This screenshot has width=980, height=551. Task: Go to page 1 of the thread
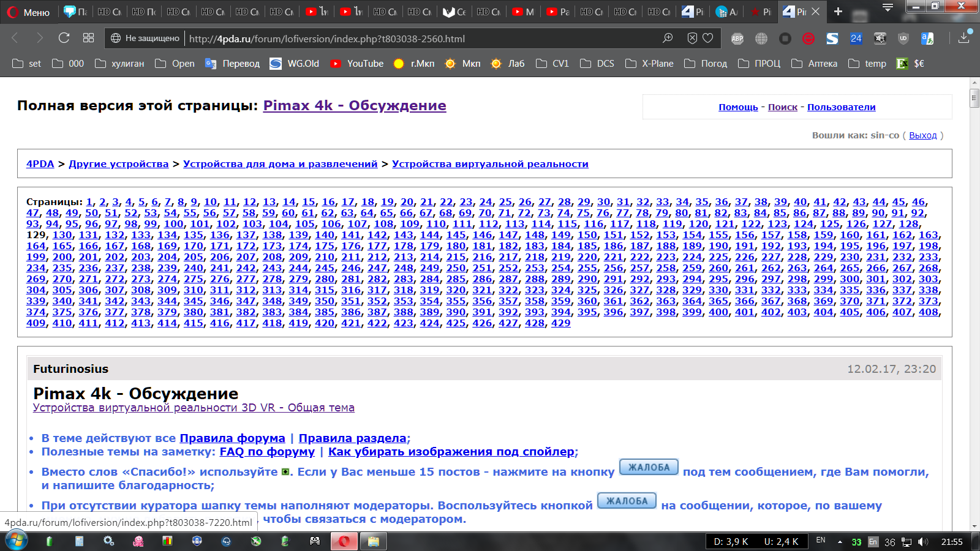(89, 201)
